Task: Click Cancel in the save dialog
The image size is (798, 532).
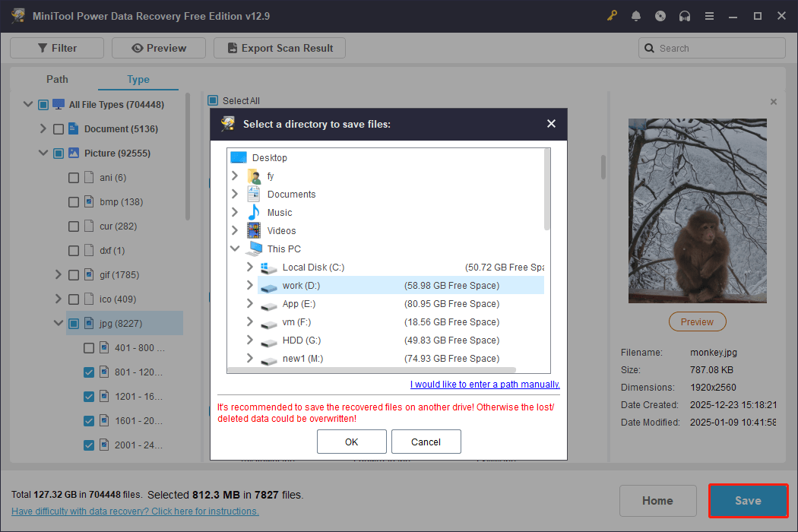Action: tap(426, 442)
